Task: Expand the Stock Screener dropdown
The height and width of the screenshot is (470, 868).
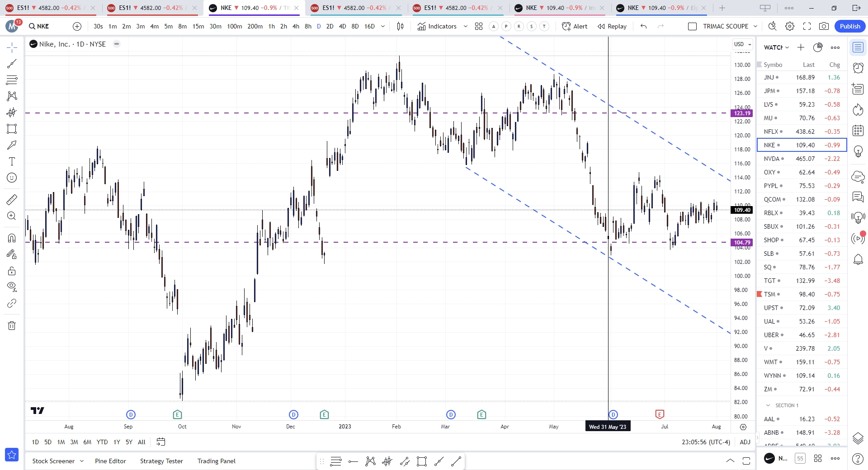Action: (82, 461)
